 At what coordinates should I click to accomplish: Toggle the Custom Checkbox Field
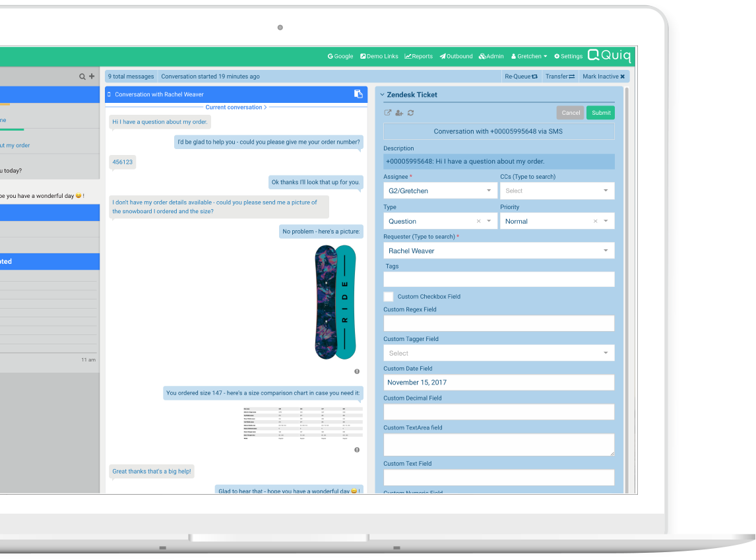point(389,296)
